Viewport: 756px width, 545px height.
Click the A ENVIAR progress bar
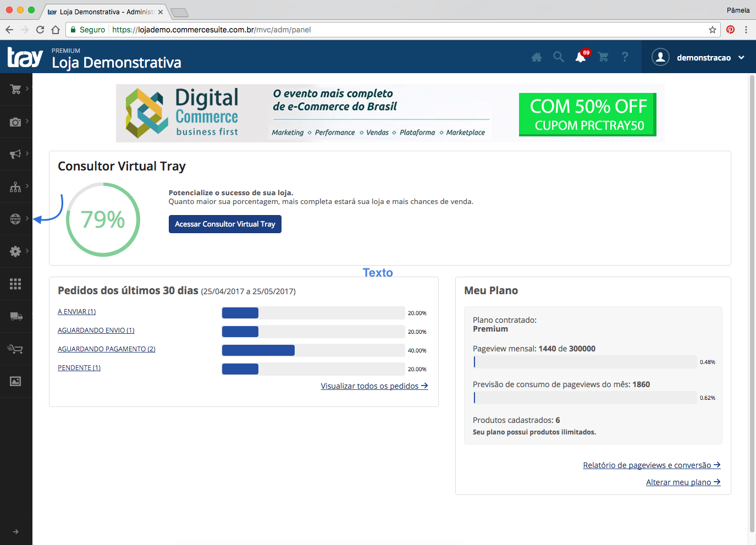pyautogui.click(x=313, y=313)
